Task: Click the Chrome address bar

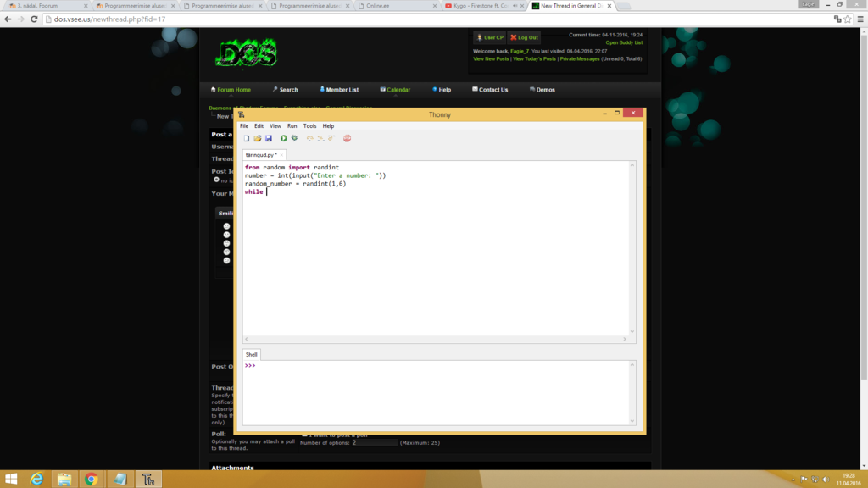Action: (x=437, y=19)
